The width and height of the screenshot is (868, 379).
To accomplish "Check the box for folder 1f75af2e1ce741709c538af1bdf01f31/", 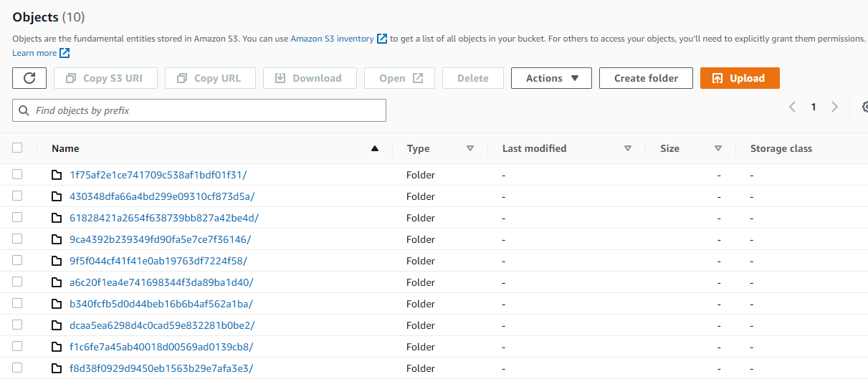I will coord(17,174).
